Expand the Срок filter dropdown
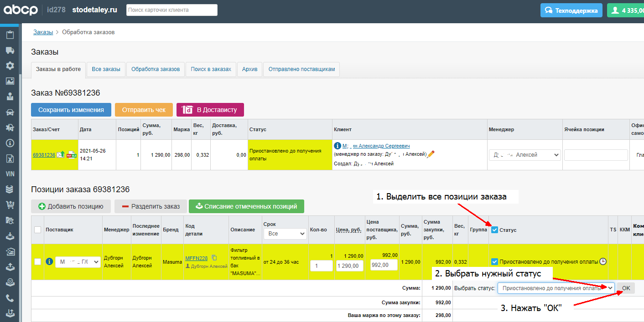 tap(285, 234)
